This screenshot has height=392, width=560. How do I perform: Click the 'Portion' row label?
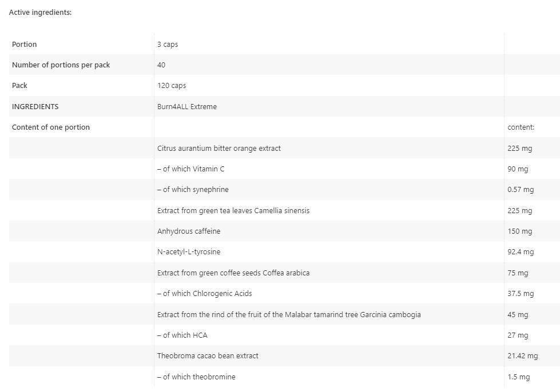[x=24, y=45]
